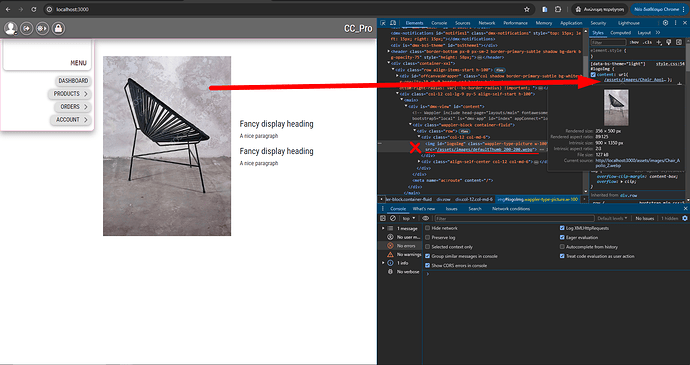Click the site info icon beside localhost:3000
690x365 pixels.
point(50,9)
